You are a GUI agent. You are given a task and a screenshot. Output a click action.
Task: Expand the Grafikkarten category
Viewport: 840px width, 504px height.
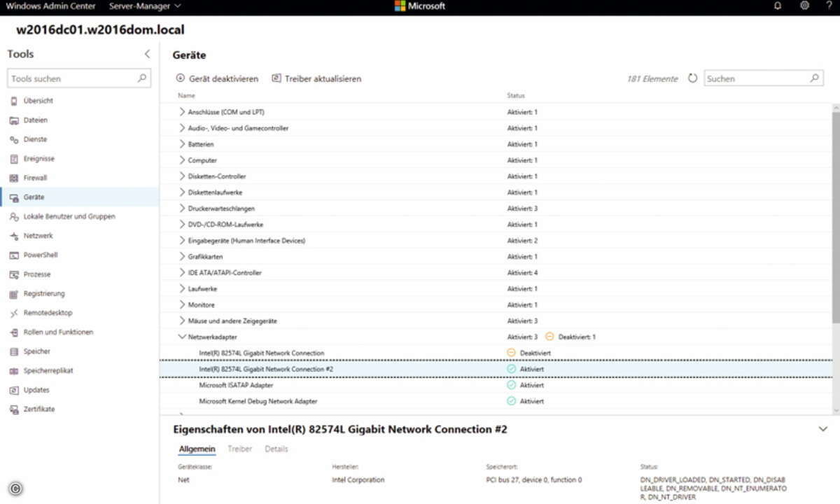pyautogui.click(x=182, y=257)
